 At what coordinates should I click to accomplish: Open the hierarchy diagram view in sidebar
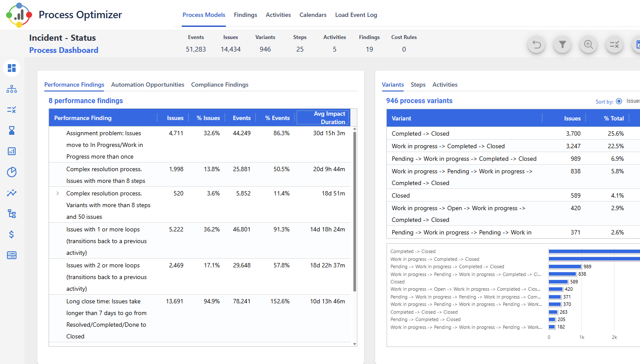[12, 89]
